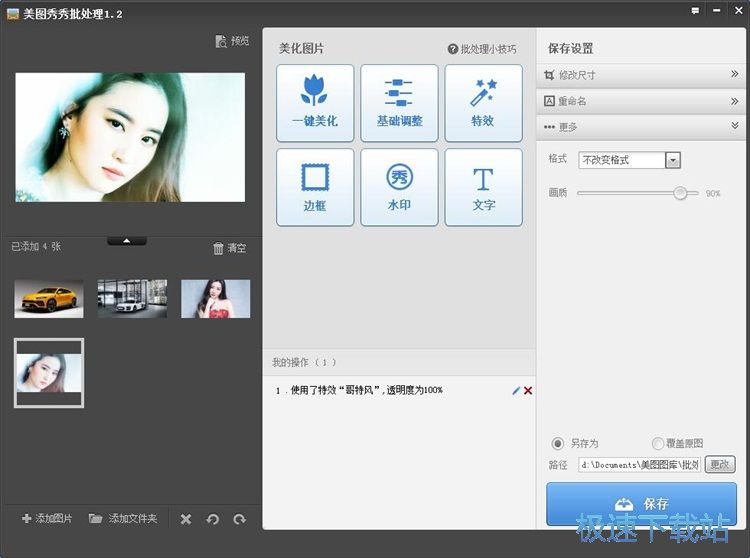Click the blue 保存 save button
This screenshot has width=750, height=558.
[x=641, y=504]
